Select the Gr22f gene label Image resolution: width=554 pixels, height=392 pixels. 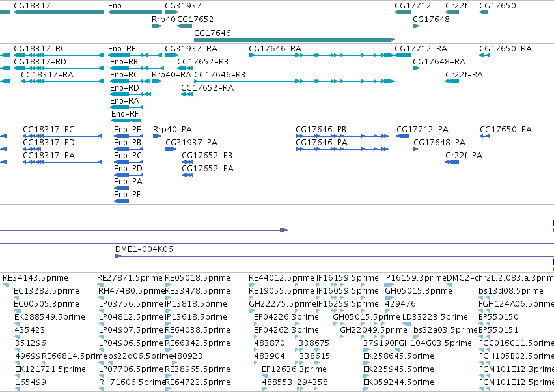[x=456, y=6]
